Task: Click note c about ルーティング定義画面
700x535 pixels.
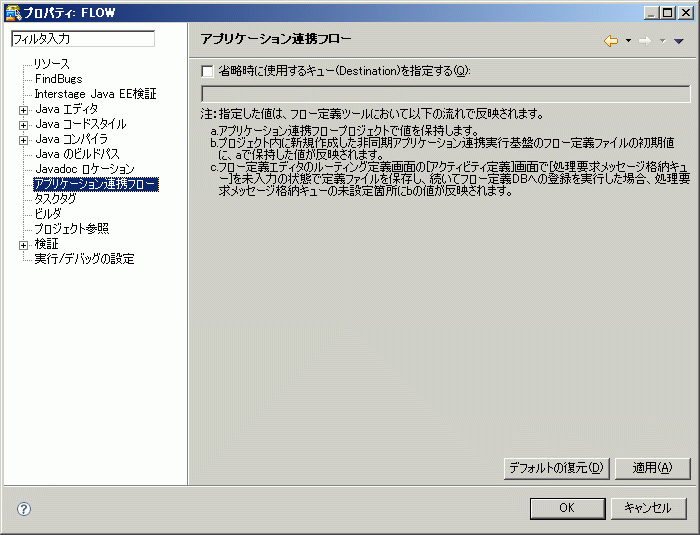Action: (x=450, y=179)
